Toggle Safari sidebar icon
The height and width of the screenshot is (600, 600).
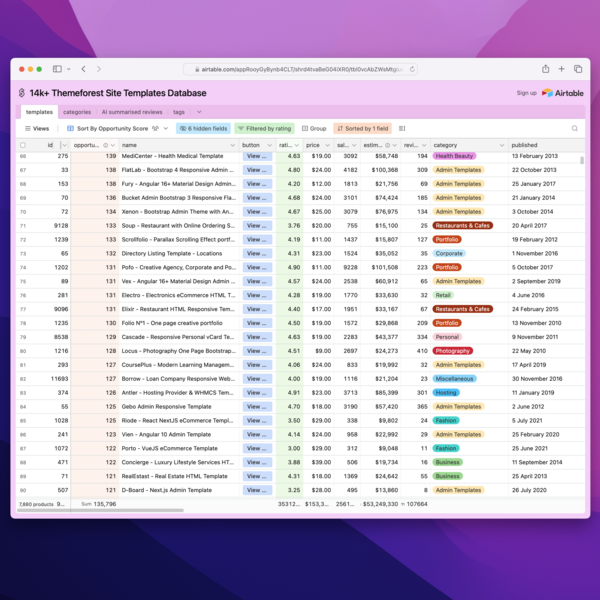[x=57, y=69]
